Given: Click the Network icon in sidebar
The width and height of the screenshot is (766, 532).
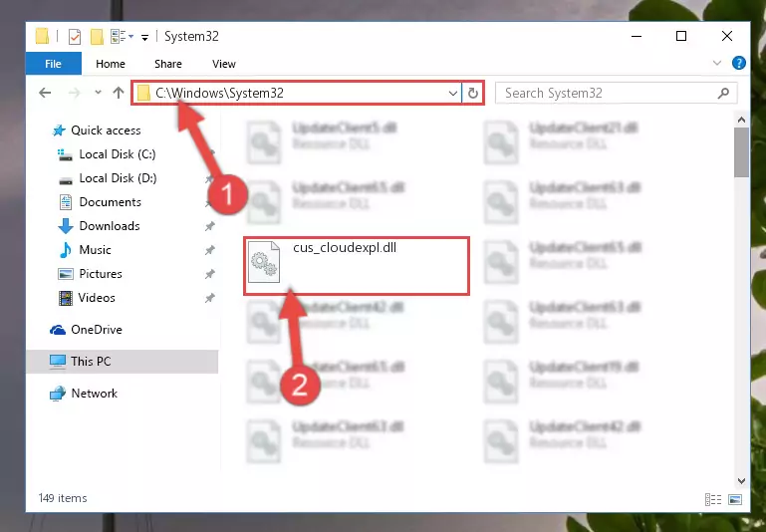Looking at the screenshot, I should pyautogui.click(x=58, y=394).
